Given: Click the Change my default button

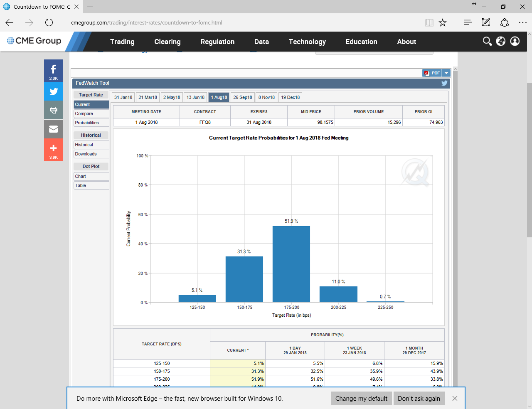Looking at the screenshot, I should pos(361,398).
